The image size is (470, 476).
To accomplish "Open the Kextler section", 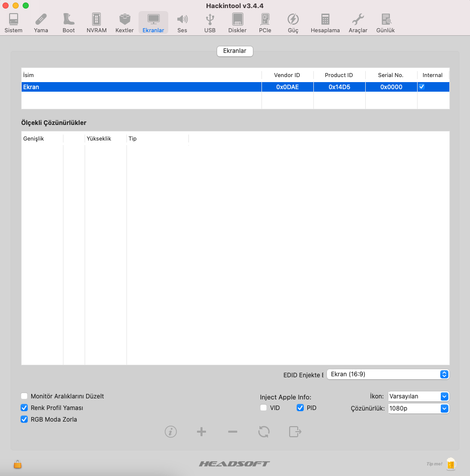I will click(x=124, y=23).
